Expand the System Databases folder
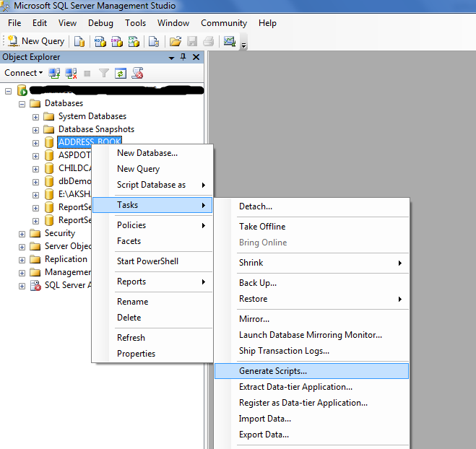 point(35,117)
